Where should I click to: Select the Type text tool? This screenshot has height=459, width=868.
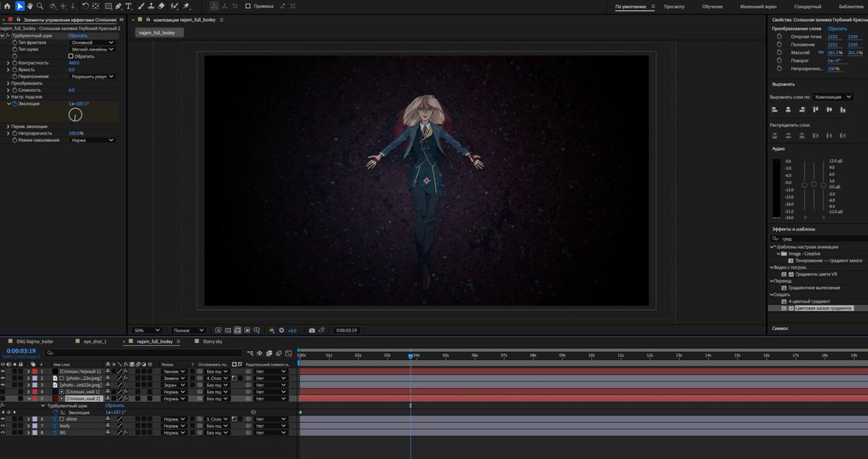click(129, 6)
